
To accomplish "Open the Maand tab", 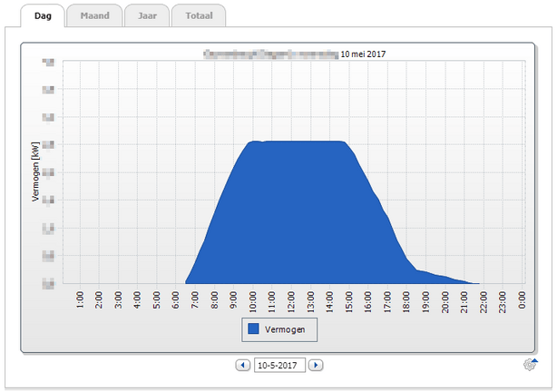I will pyautogui.click(x=94, y=16).
